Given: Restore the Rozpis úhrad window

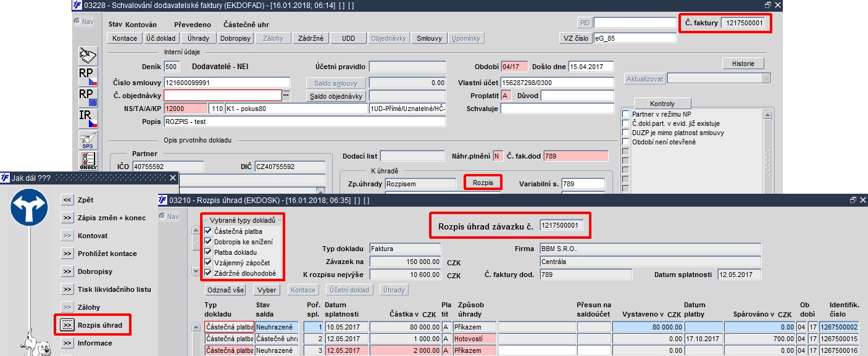Looking at the screenshot, I should pyautogui.click(x=854, y=200).
